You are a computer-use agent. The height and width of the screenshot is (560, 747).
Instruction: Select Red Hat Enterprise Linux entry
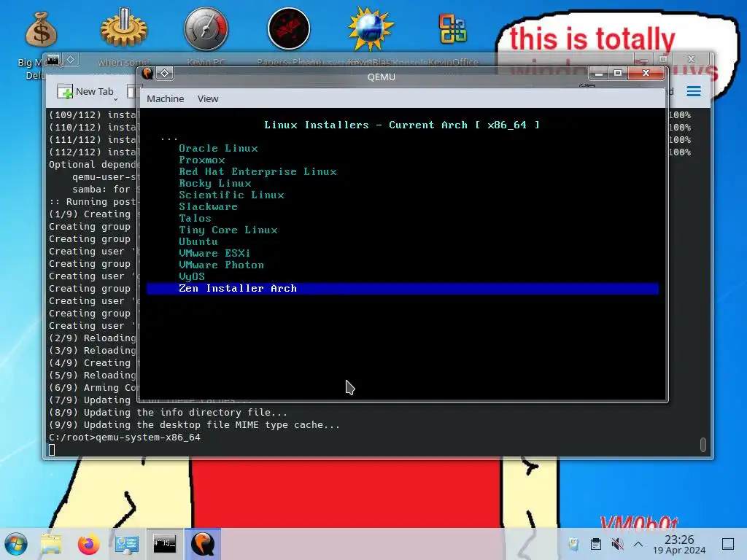258,171
